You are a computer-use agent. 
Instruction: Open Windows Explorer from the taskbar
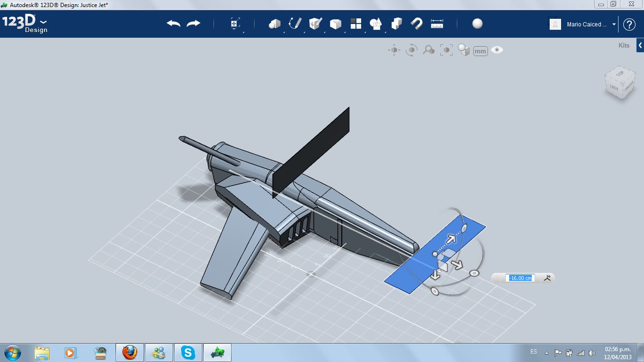42,353
